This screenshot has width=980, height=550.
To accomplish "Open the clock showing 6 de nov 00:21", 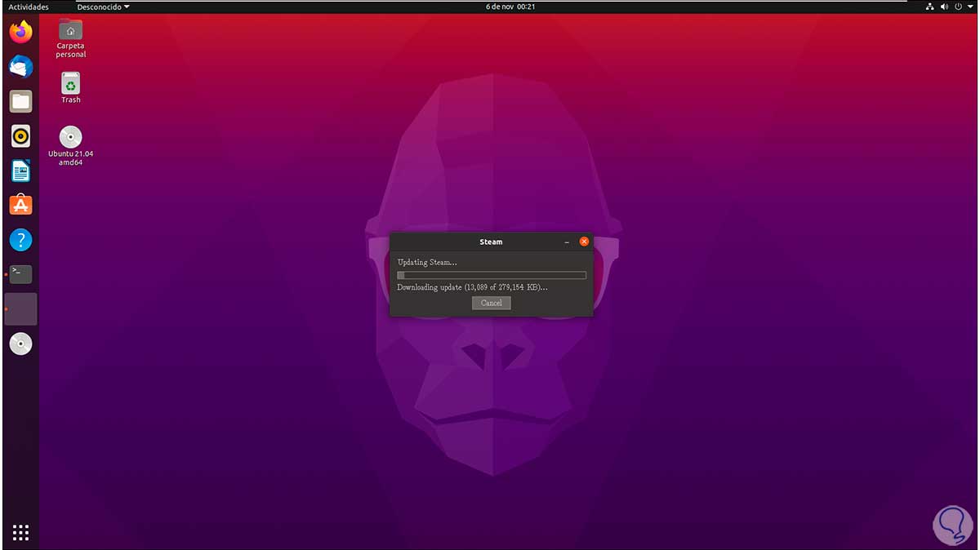I will click(x=510, y=7).
